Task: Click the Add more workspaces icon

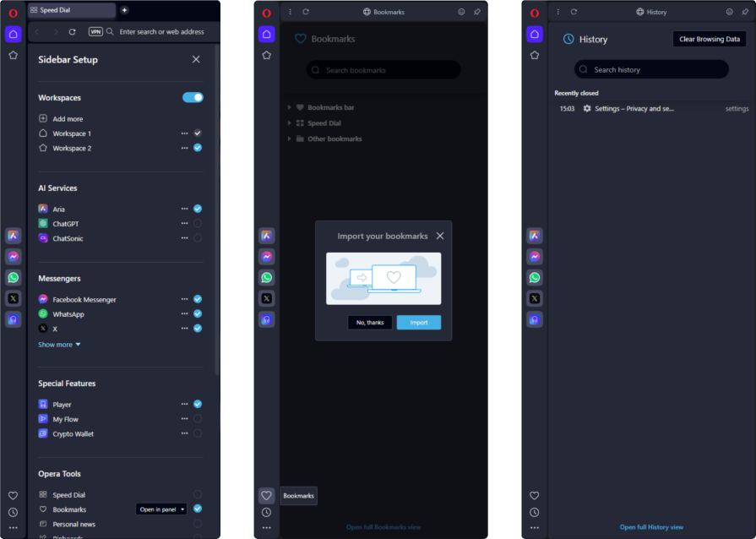Action: (x=43, y=119)
